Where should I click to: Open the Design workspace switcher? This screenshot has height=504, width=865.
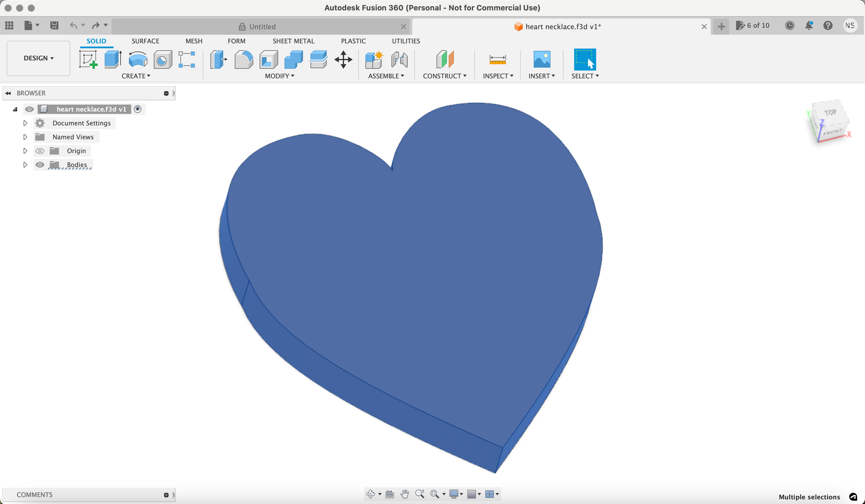point(38,58)
